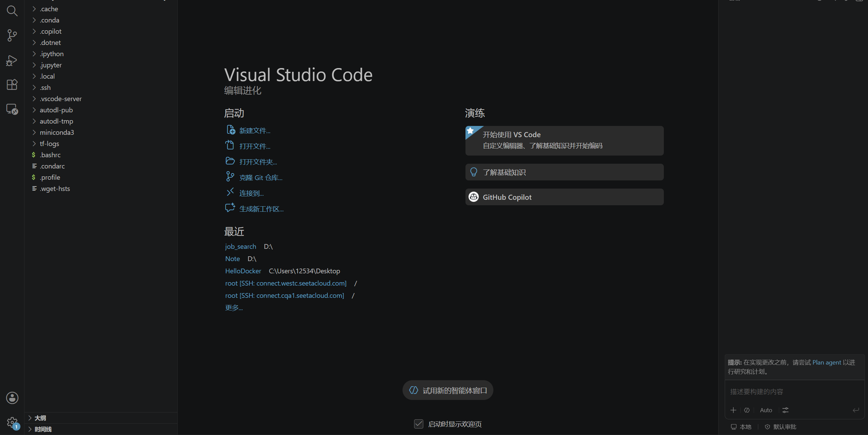Open recent folder Note
Image resolution: width=868 pixels, height=435 pixels.
(232, 259)
